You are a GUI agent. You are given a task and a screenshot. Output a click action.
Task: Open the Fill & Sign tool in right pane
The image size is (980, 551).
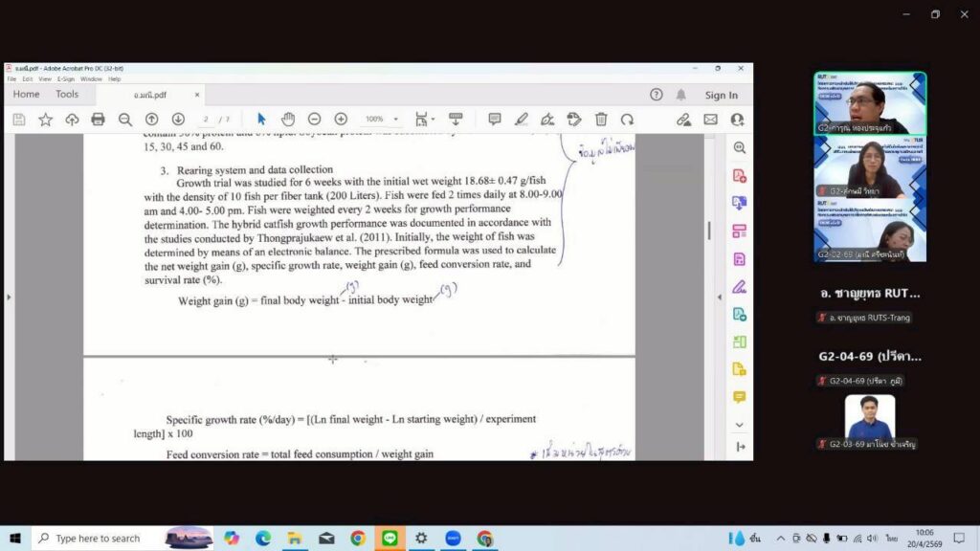(x=739, y=286)
